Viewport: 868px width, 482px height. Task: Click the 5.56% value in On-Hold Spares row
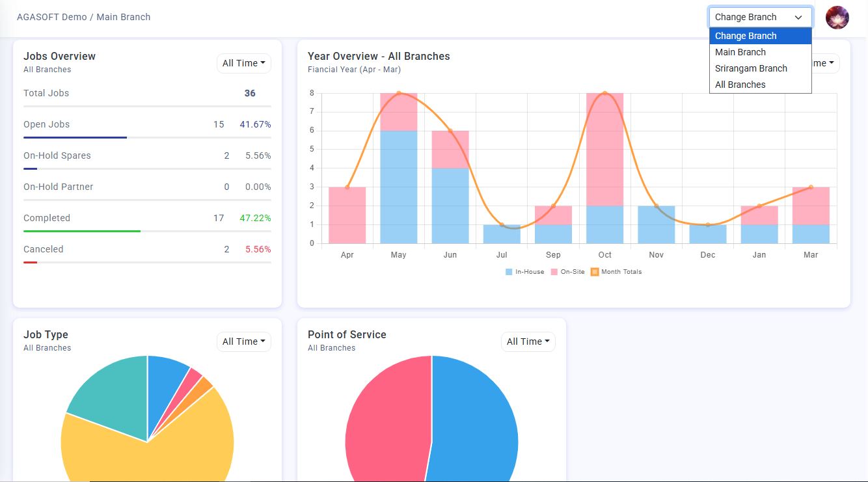point(258,155)
